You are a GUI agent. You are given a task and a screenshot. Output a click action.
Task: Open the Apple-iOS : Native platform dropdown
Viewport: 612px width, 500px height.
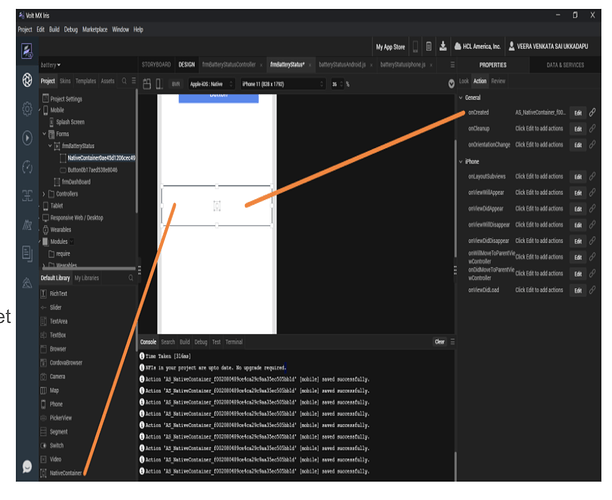point(211,84)
